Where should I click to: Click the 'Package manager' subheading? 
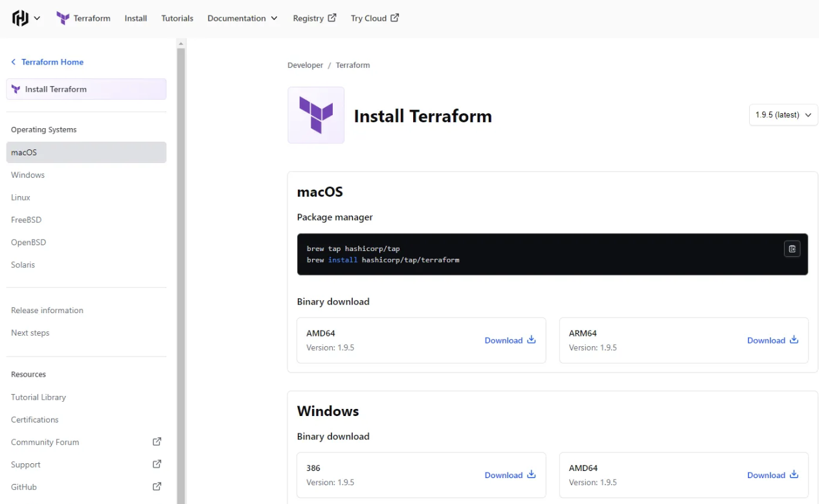click(x=335, y=217)
